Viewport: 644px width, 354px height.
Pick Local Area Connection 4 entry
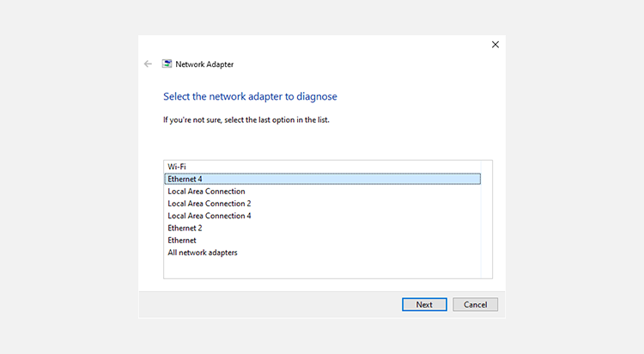click(210, 216)
